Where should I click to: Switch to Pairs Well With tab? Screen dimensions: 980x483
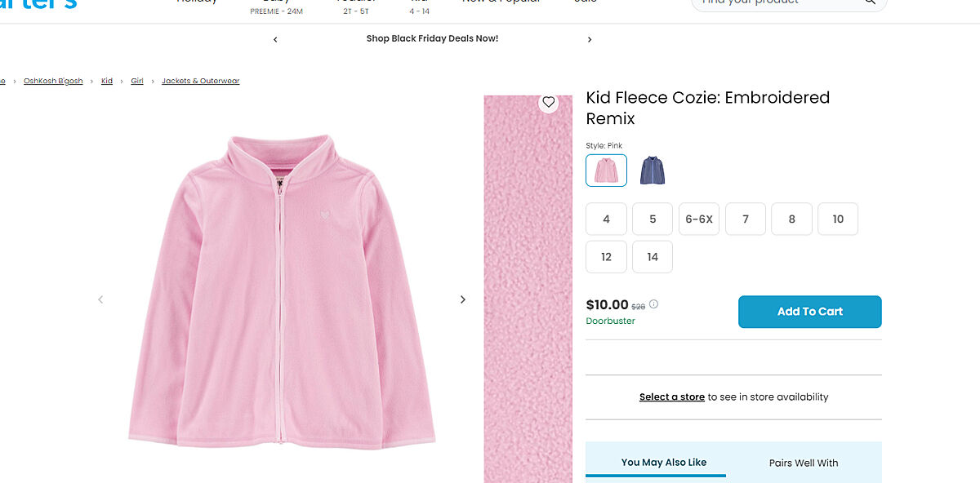point(804,463)
